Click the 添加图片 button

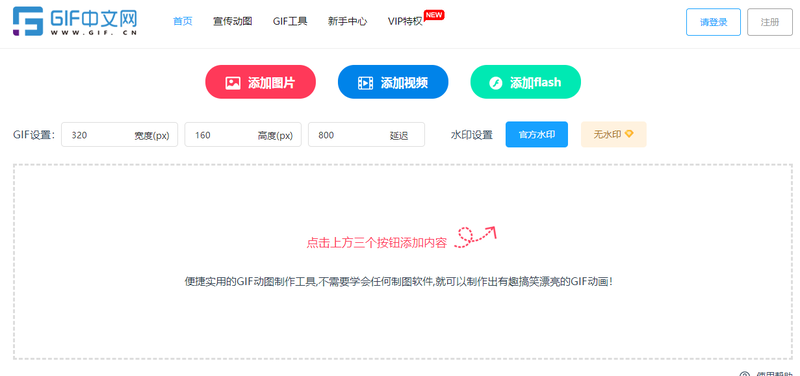coord(261,82)
